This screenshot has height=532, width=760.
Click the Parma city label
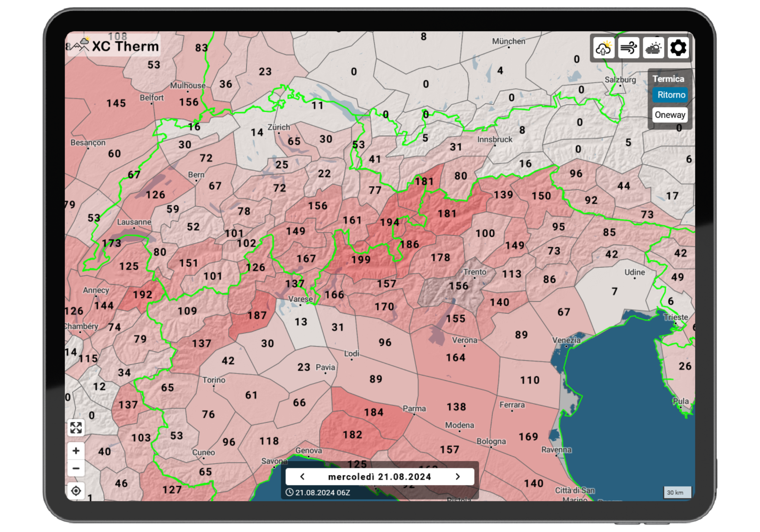pos(414,408)
